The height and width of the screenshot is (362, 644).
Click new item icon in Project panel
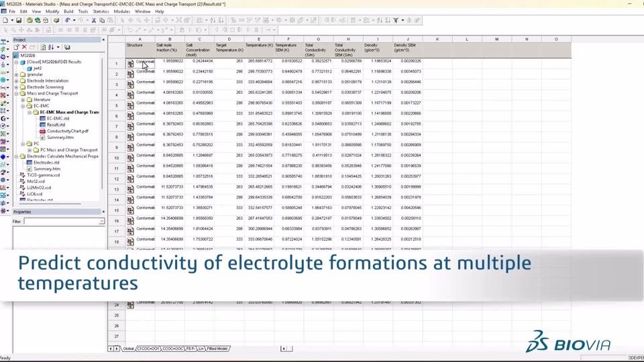click(16, 47)
